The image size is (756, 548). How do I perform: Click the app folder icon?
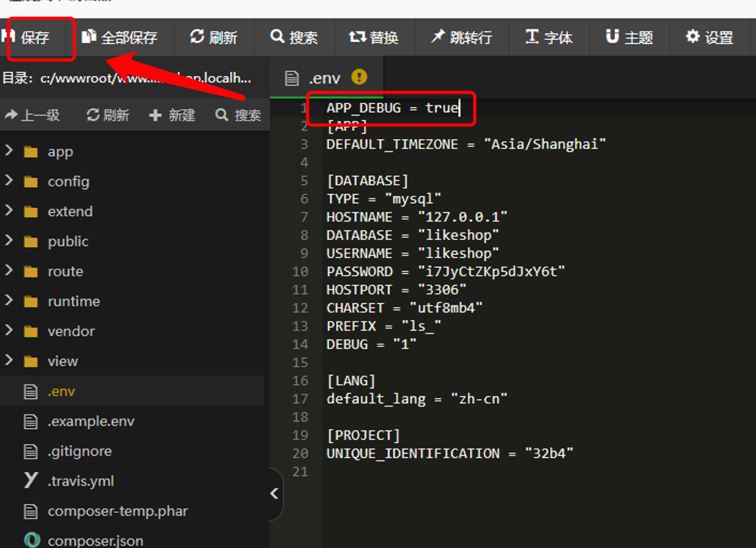[31, 152]
